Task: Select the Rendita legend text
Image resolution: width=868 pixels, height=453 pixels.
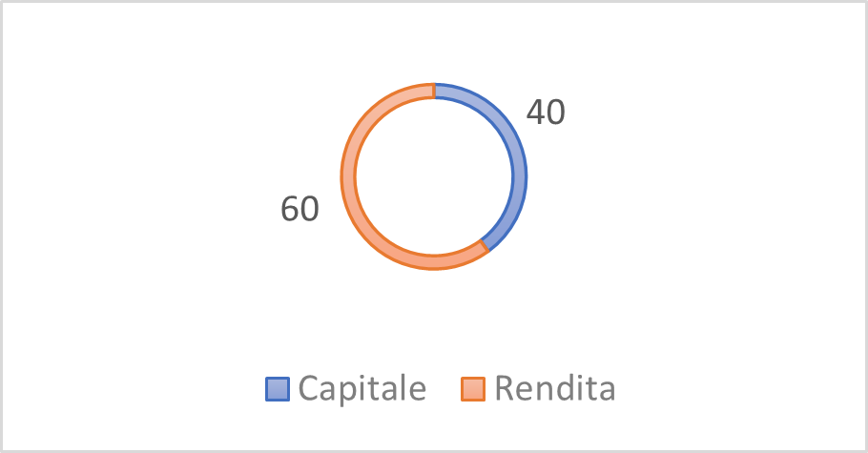Action: coord(555,389)
